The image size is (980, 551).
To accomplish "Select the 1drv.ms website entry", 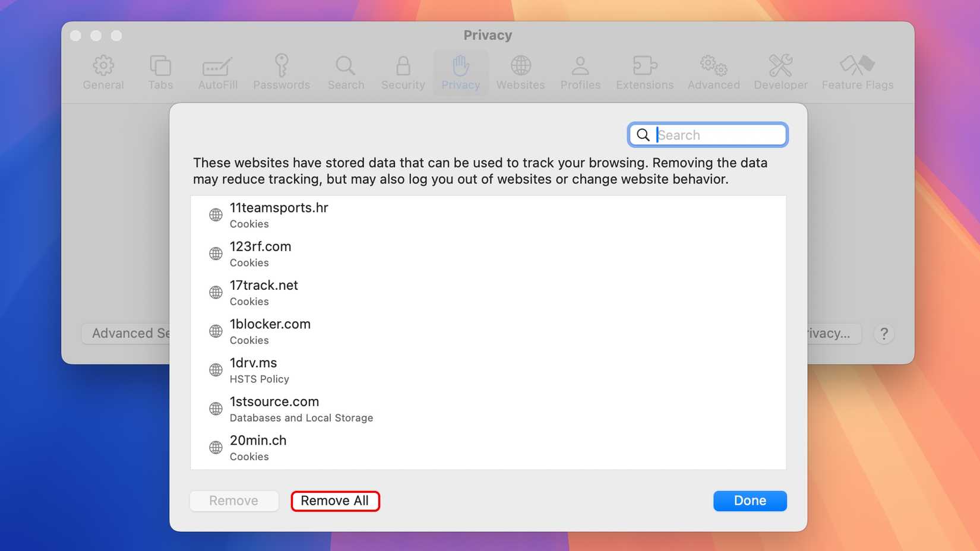I will 254,369.
